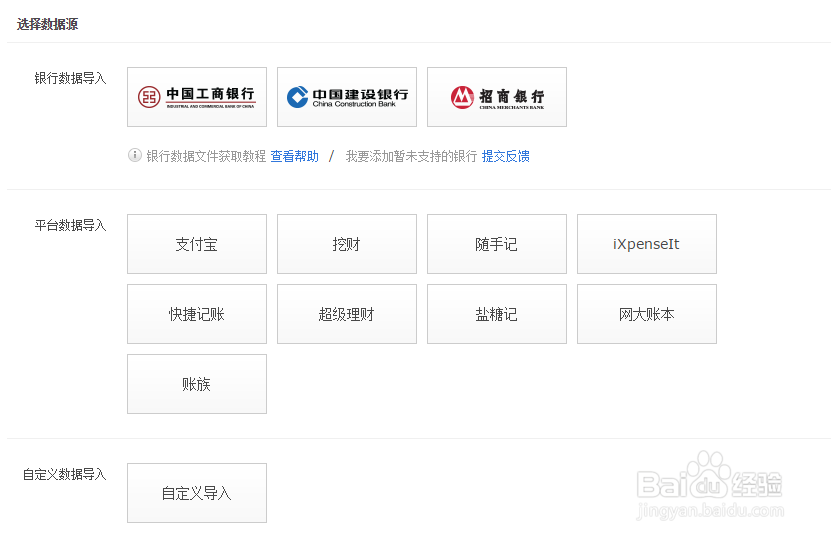
Task: Select 招商银行 (China Merchants Bank) import
Action: point(497,97)
